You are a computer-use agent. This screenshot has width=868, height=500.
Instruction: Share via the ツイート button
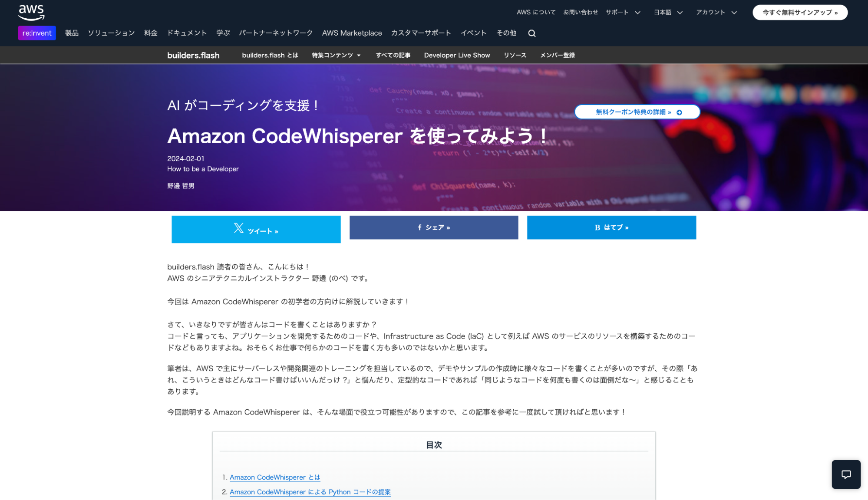(256, 229)
